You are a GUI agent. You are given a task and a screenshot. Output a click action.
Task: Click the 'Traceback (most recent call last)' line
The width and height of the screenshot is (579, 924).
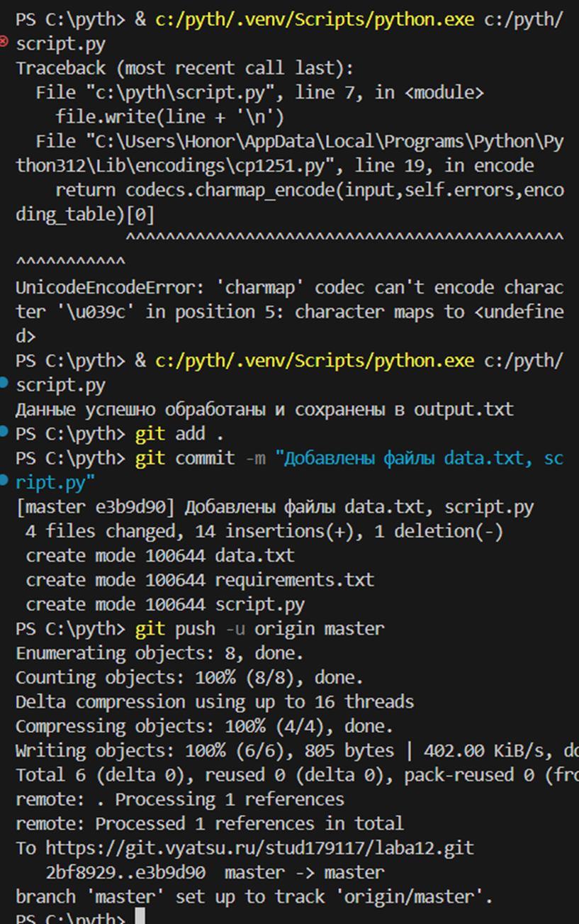click(184, 68)
